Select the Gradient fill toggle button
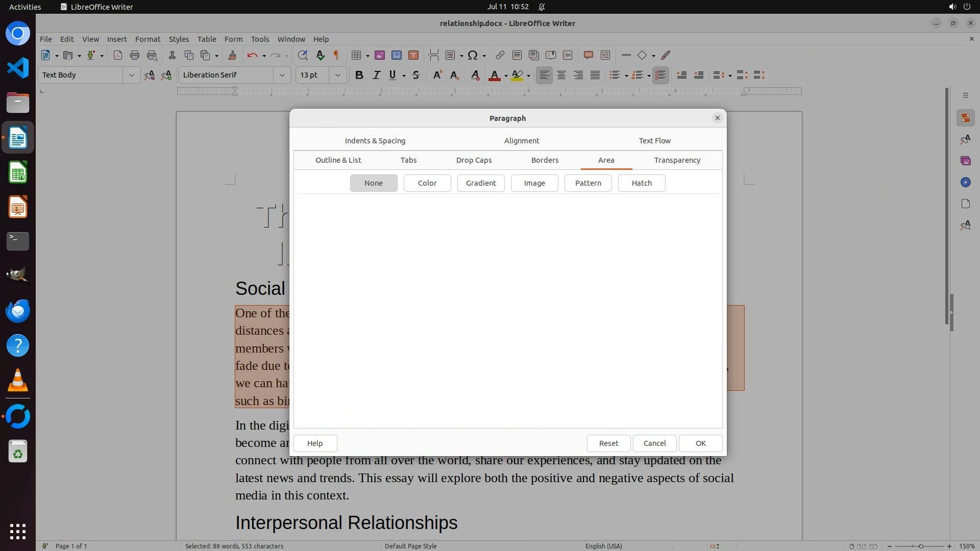This screenshot has width=980, height=551. pyautogui.click(x=480, y=183)
